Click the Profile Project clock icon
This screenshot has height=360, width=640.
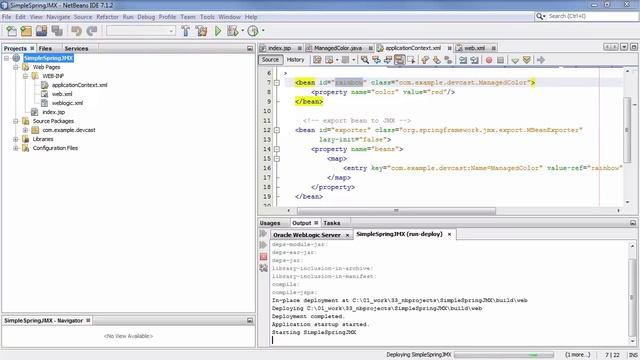tap(253, 31)
